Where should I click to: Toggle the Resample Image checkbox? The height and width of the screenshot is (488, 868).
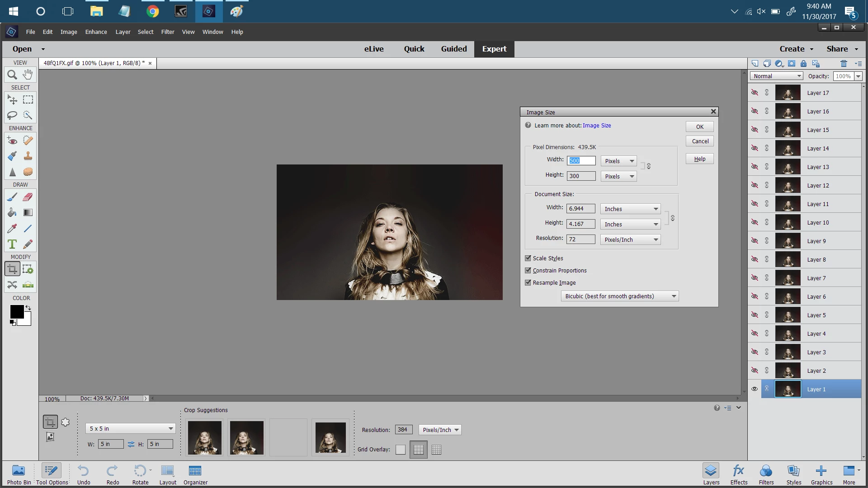(528, 282)
